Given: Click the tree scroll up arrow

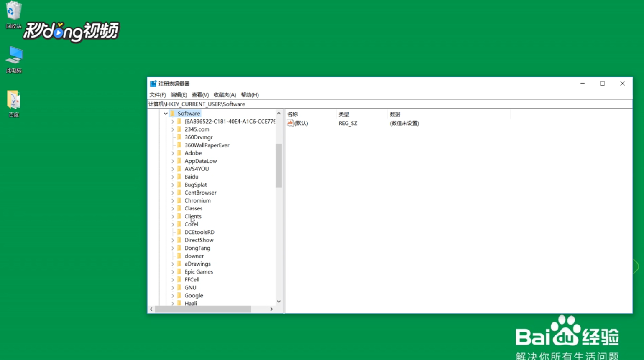Looking at the screenshot, I should click(x=279, y=113).
